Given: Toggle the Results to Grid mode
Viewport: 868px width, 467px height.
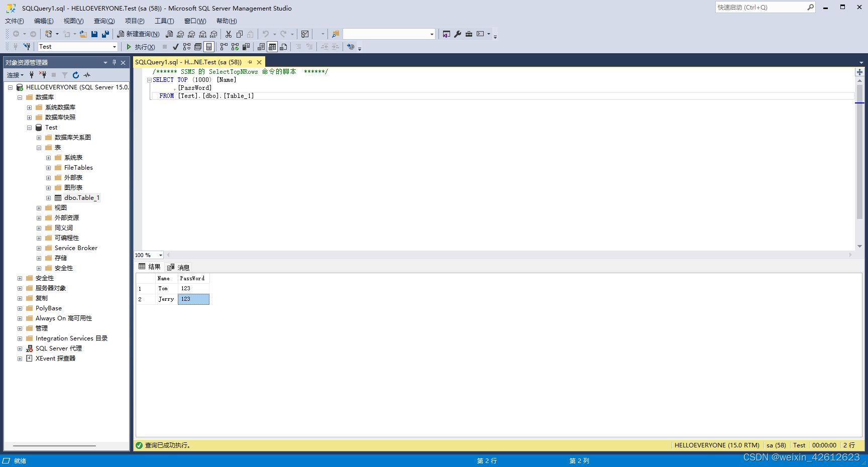Looking at the screenshot, I should pyautogui.click(x=272, y=47).
